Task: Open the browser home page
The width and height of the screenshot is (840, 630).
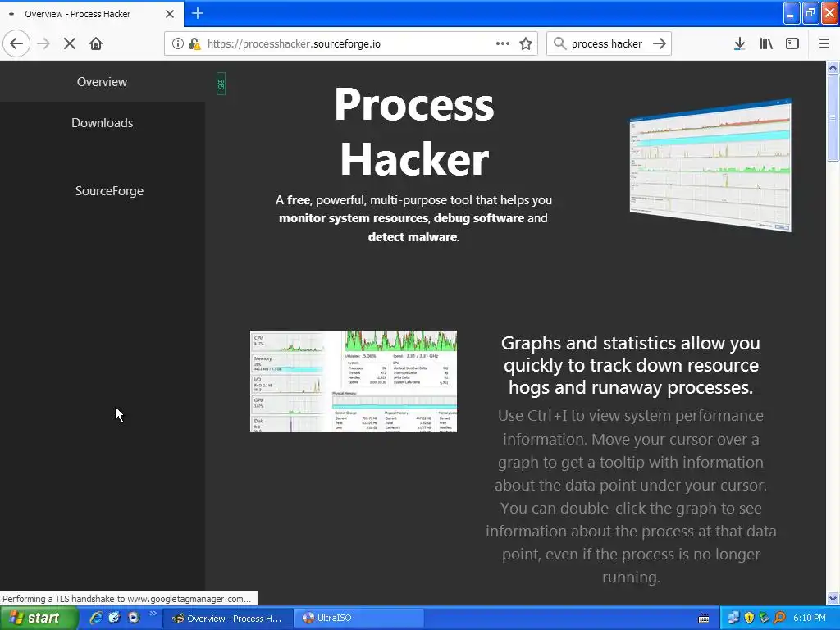Action: tap(96, 43)
